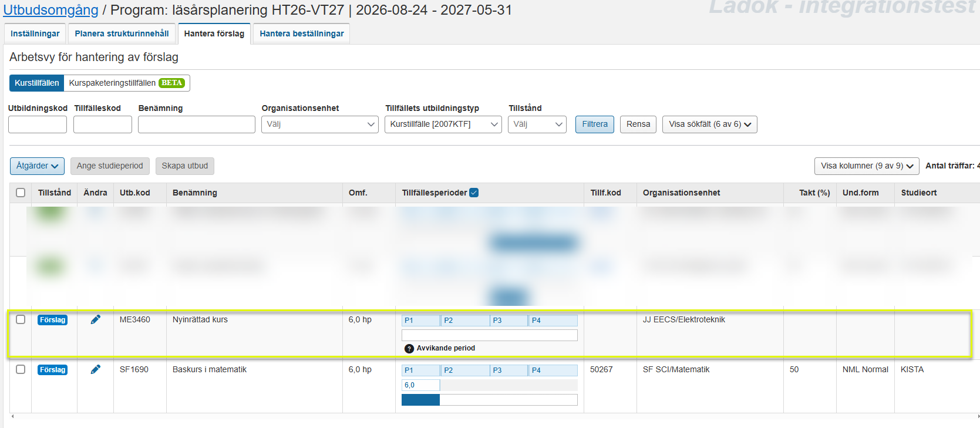Expand Tillfällets utbildningstyp dropdown

point(443,124)
